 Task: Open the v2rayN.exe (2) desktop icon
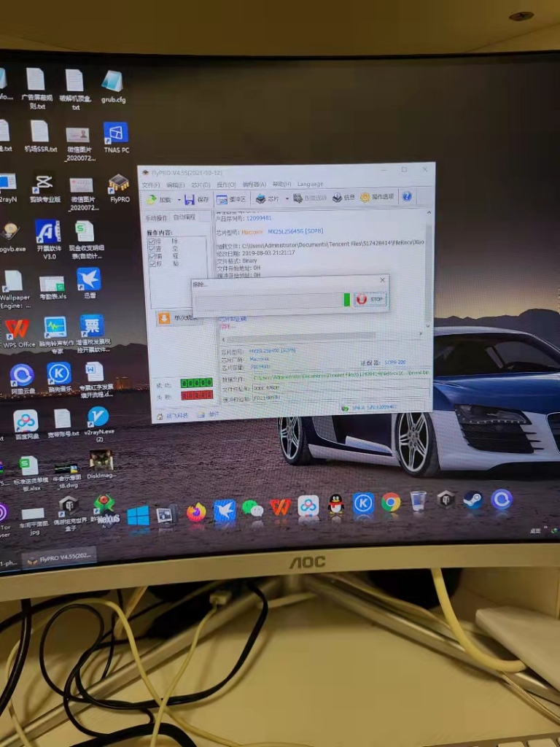coord(98,423)
